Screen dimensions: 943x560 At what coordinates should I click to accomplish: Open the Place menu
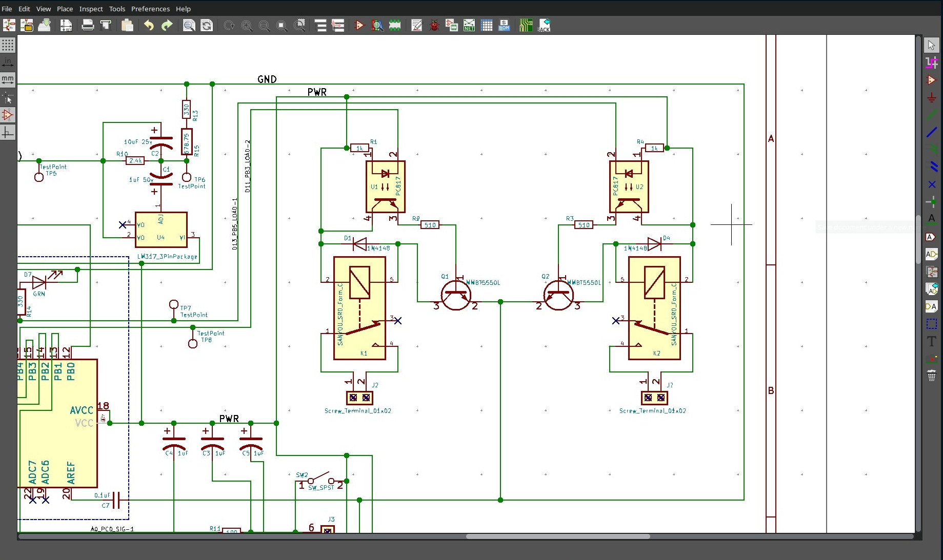tap(65, 9)
